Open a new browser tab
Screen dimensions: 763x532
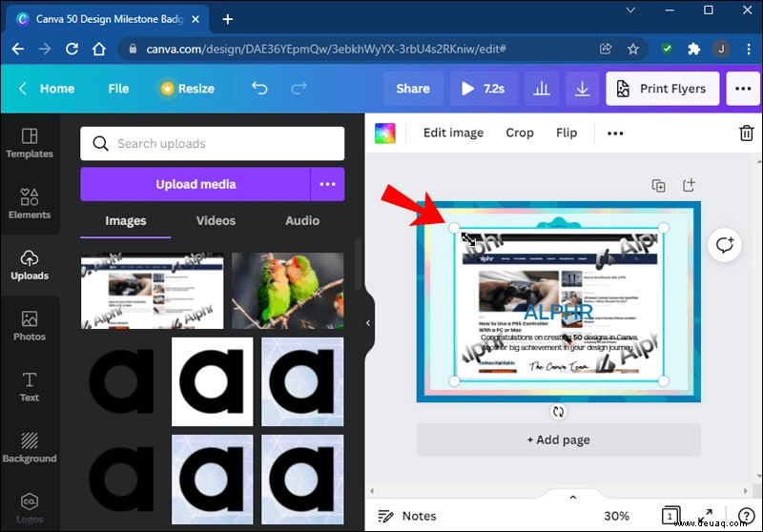[227, 19]
